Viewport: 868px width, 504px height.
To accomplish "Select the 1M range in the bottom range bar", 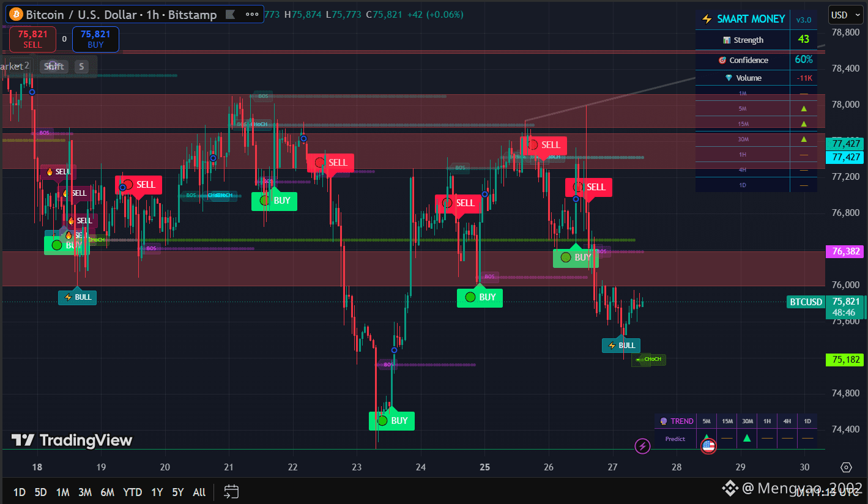I will [62, 492].
